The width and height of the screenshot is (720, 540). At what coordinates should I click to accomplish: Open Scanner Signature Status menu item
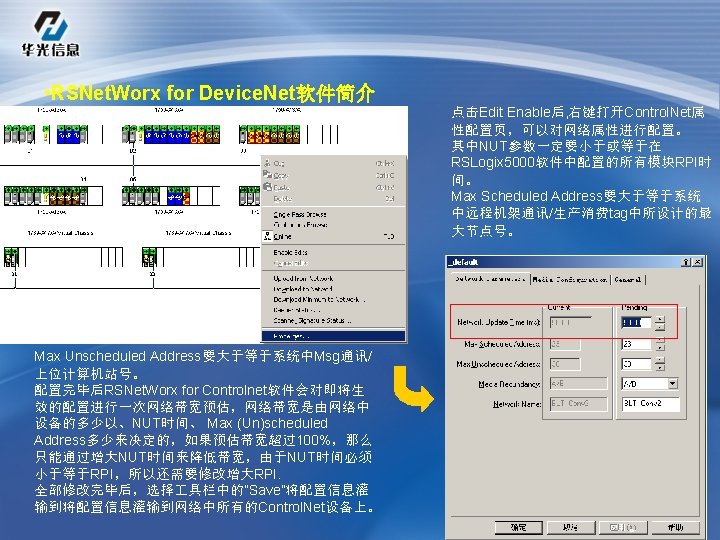(333, 321)
